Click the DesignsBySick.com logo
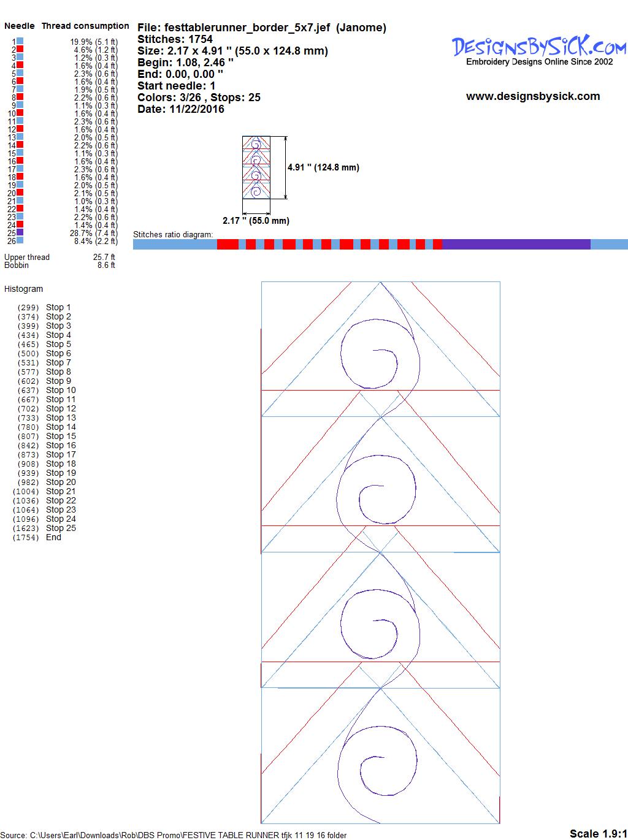Viewport: 628px width, 840px height. [538, 47]
